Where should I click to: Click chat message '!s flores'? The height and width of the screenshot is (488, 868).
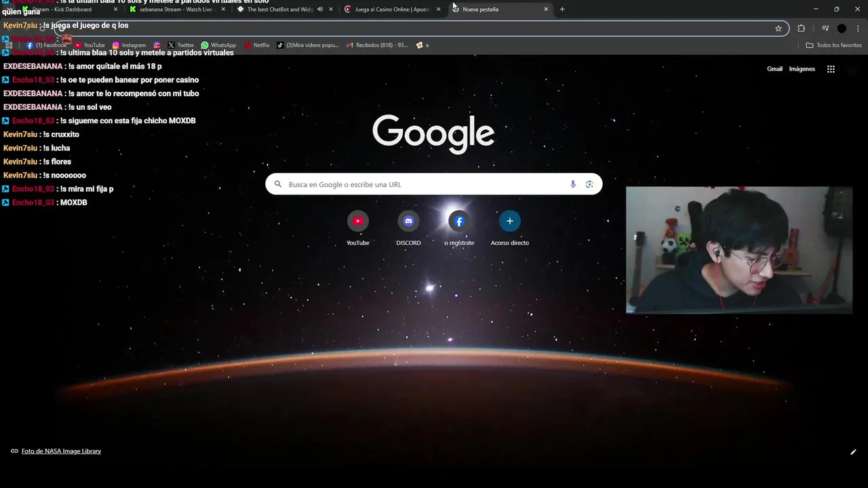56,161
